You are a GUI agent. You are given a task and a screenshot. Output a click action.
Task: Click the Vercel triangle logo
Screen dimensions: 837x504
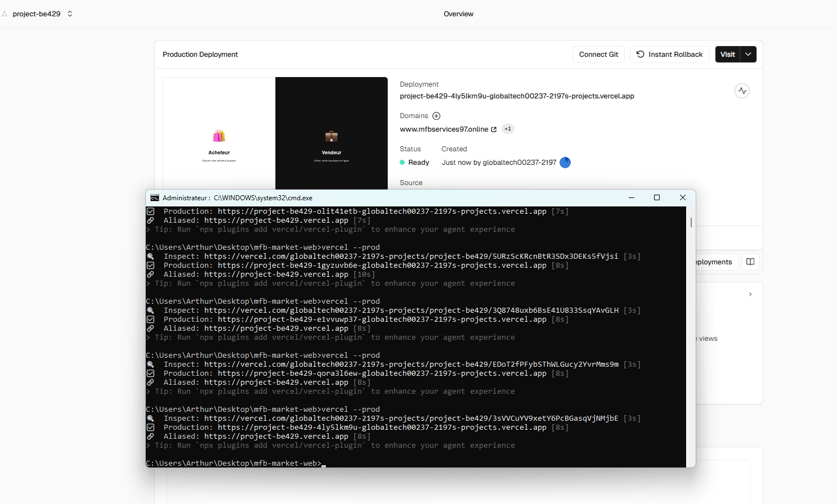coord(5,14)
